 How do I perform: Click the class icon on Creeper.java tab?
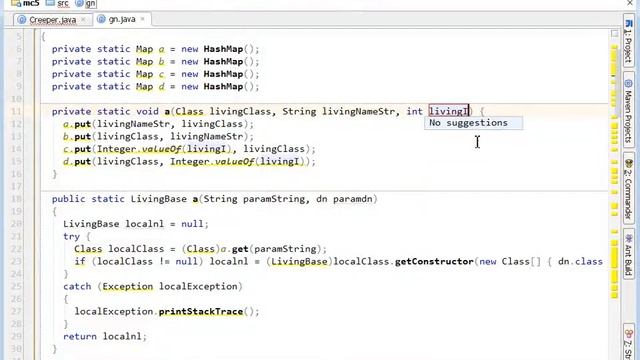coord(22,20)
